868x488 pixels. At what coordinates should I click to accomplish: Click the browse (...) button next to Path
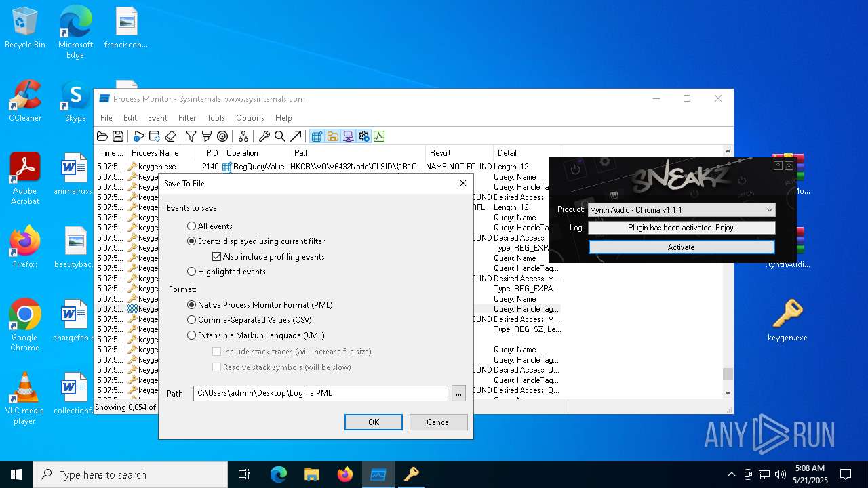458,393
